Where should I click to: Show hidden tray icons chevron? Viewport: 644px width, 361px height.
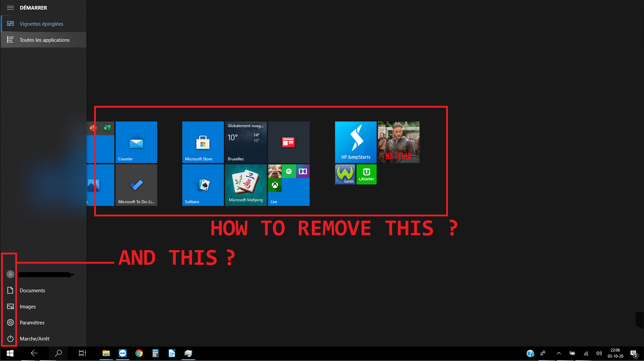(559, 353)
